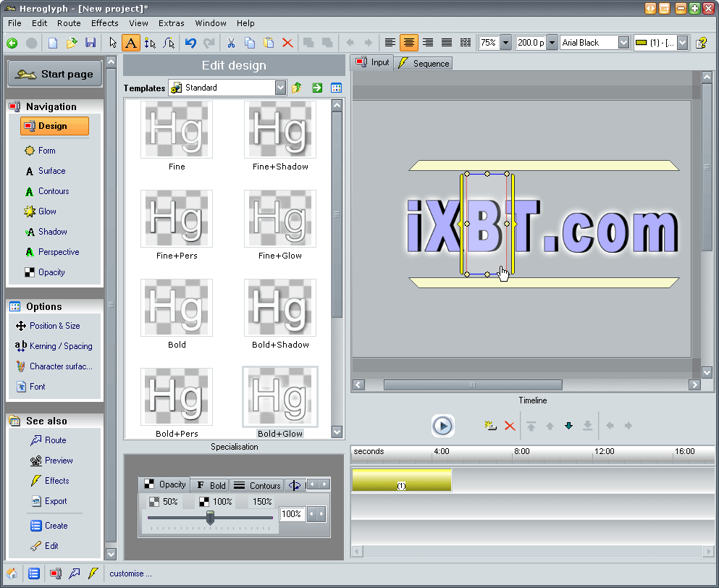Viewport: 719px width, 588px height.
Task: Open a project using the folder icon
Action: point(72,43)
